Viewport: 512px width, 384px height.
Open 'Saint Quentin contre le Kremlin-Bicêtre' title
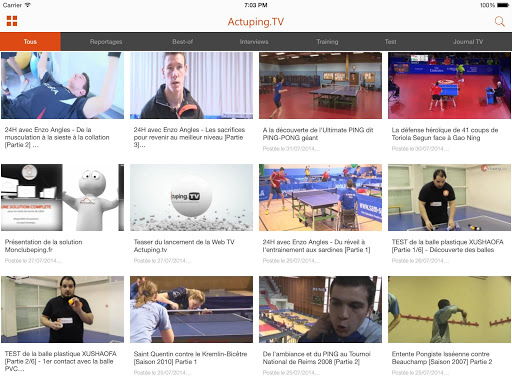coord(190,358)
